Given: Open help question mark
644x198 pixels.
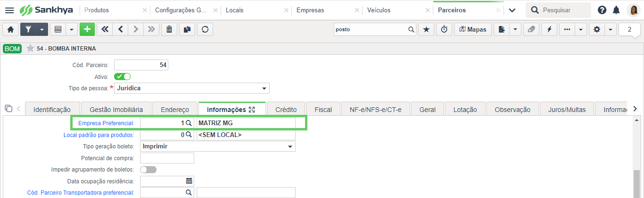Looking at the screenshot, I should point(602,10).
